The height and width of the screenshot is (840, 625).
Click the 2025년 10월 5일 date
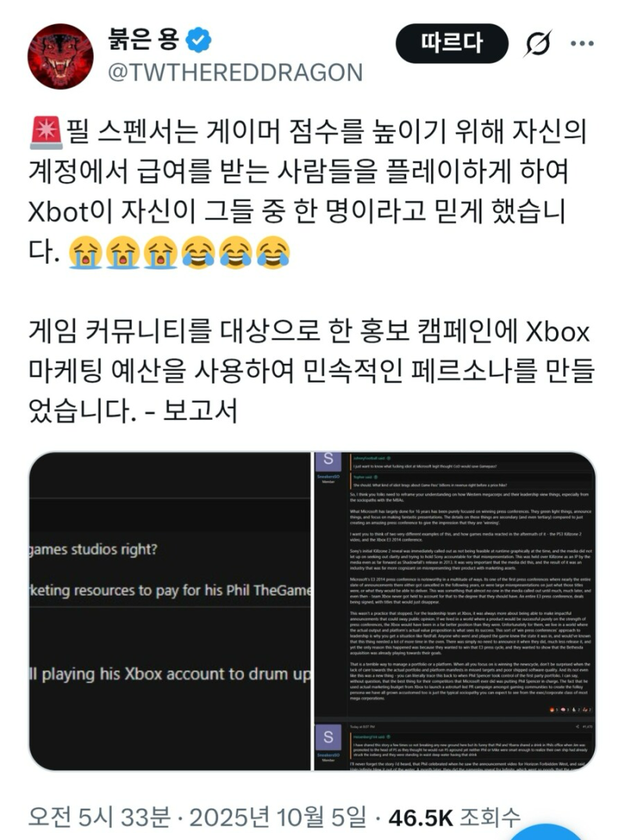278,817
